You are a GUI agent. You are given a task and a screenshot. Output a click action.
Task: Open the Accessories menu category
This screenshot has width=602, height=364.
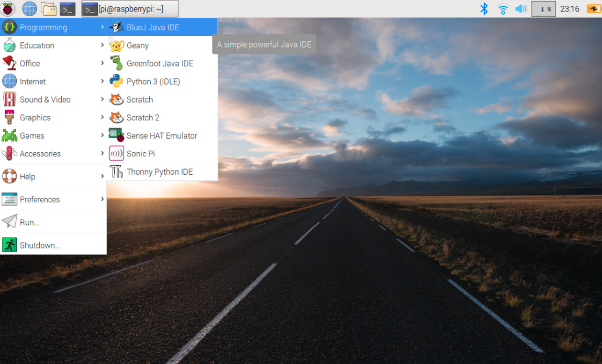coord(53,153)
